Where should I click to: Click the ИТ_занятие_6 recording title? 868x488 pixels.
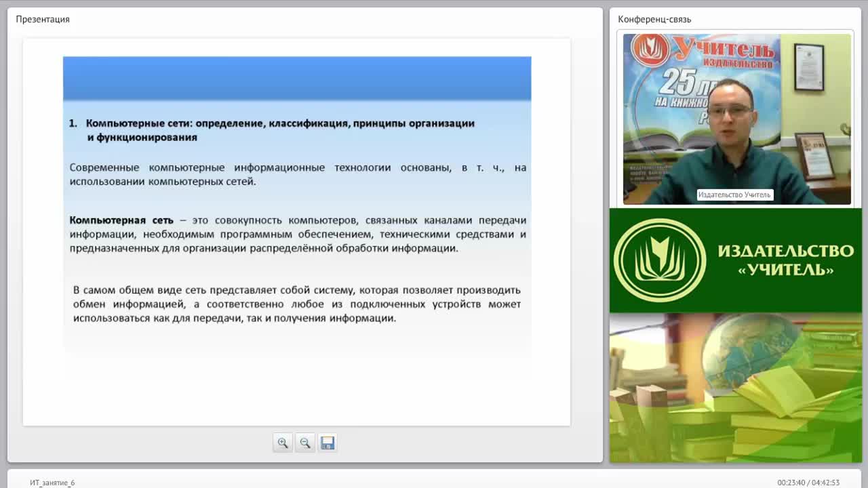coord(52,483)
